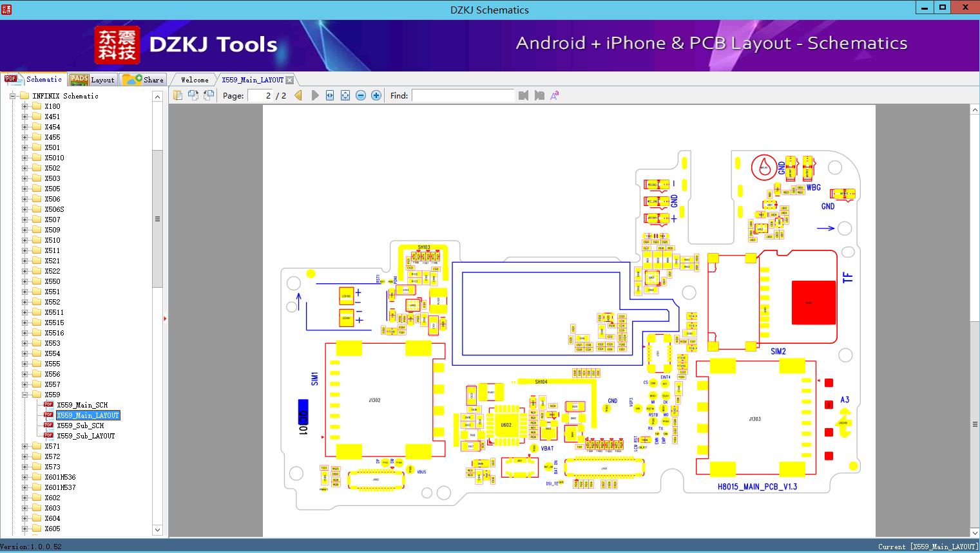Select the X559_Main_LAYOUT document tab
Image resolution: width=980 pixels, height=553 pixels.
pyautogui.click(x=253, y=80)
